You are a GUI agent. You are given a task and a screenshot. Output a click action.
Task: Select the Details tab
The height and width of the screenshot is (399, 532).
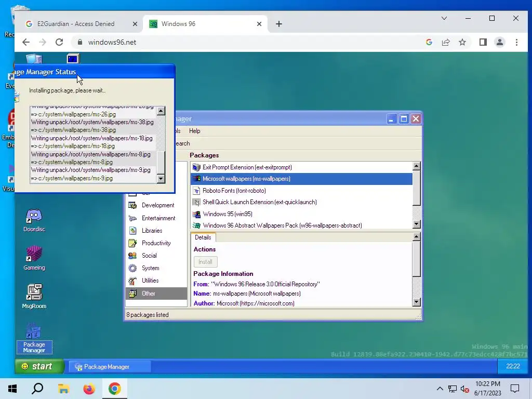[203, 237]
